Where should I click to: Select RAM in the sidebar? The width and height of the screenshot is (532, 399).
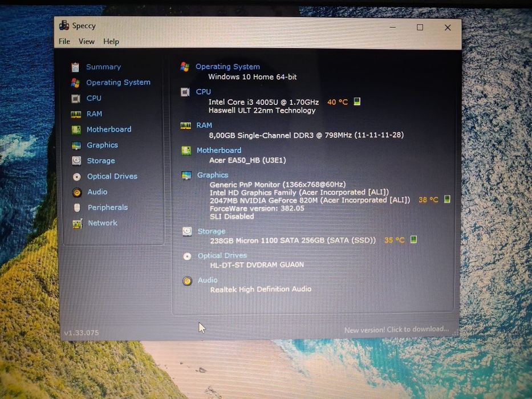(x=94, y=113)
